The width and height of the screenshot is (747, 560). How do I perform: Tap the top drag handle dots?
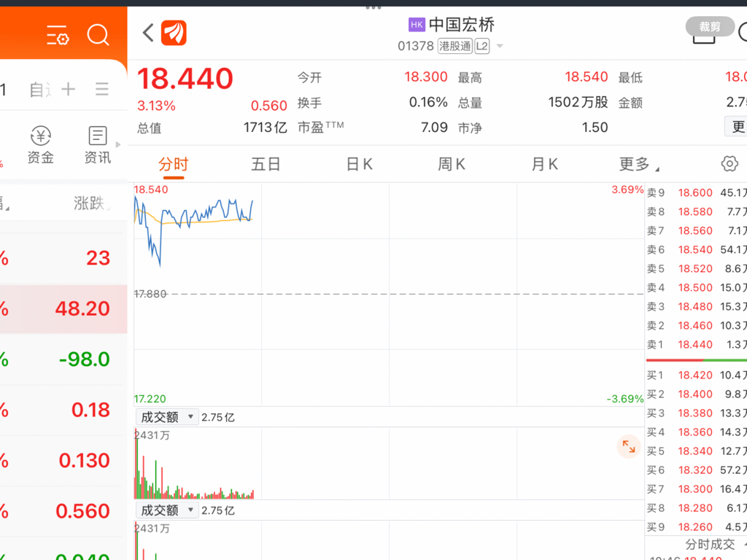coord(373,7)
